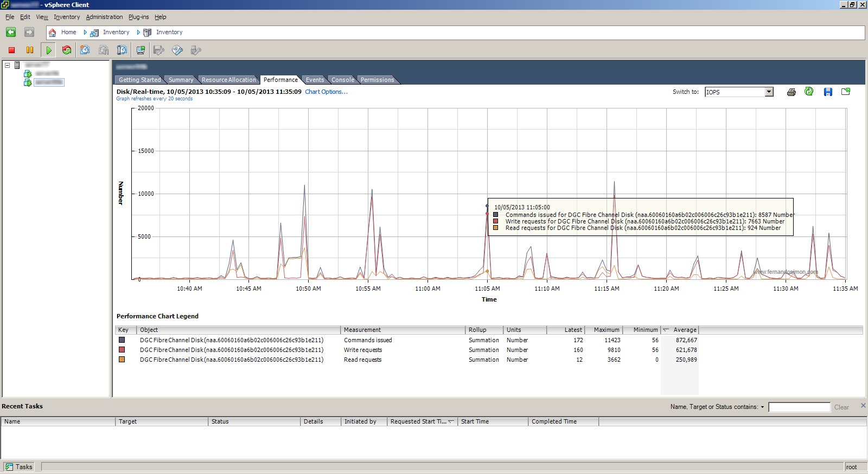The image size is (868, 474).
Task: Open the Help menu
Action: click(160, 17)
